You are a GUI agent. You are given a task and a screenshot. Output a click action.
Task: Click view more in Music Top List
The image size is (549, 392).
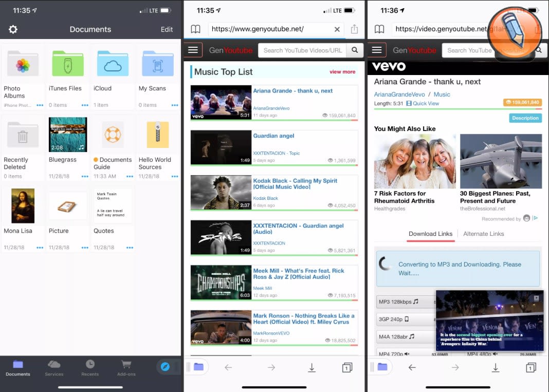342,72
